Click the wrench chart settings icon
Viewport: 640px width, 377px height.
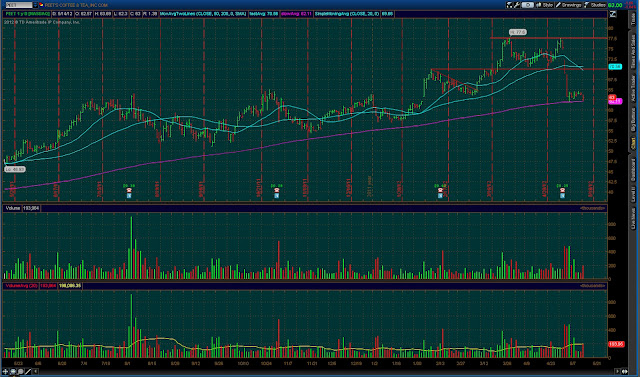(x=516, y=5)
